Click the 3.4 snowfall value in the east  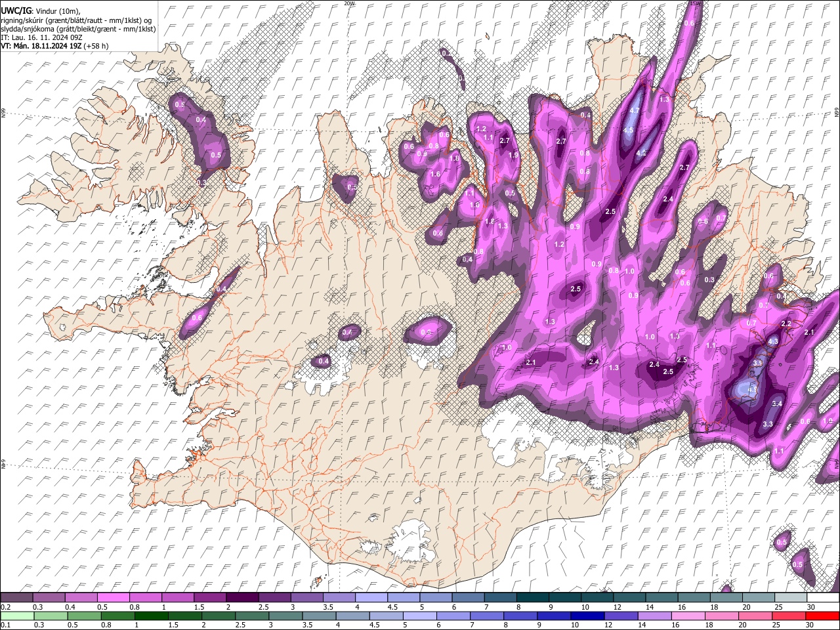[778, 404]
